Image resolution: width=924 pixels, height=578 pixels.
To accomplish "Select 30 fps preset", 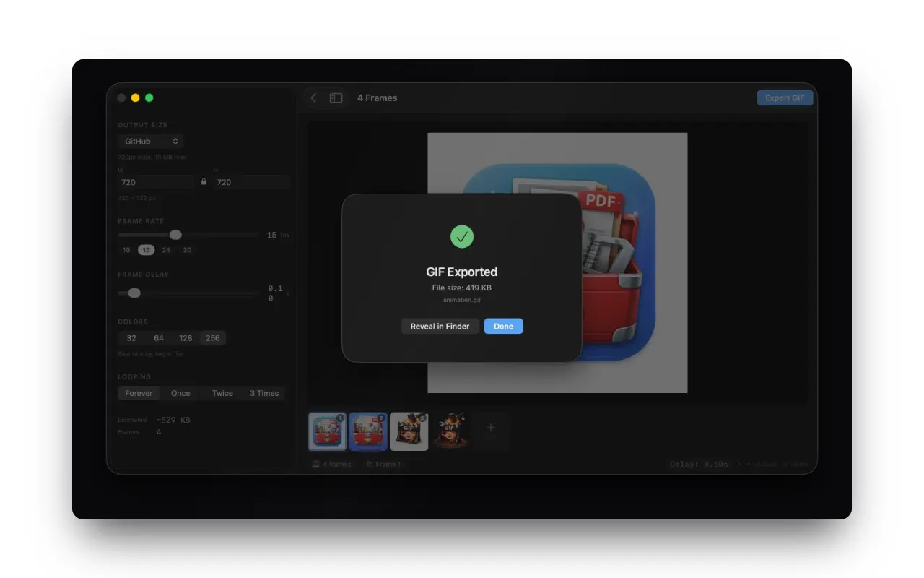I will tap(187, 250).
